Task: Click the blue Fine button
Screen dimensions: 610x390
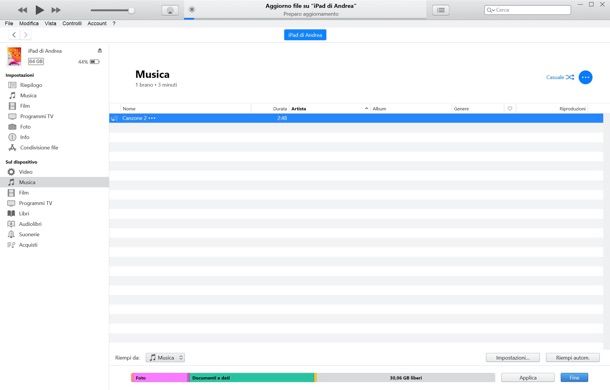Action: tap(574, 378)
